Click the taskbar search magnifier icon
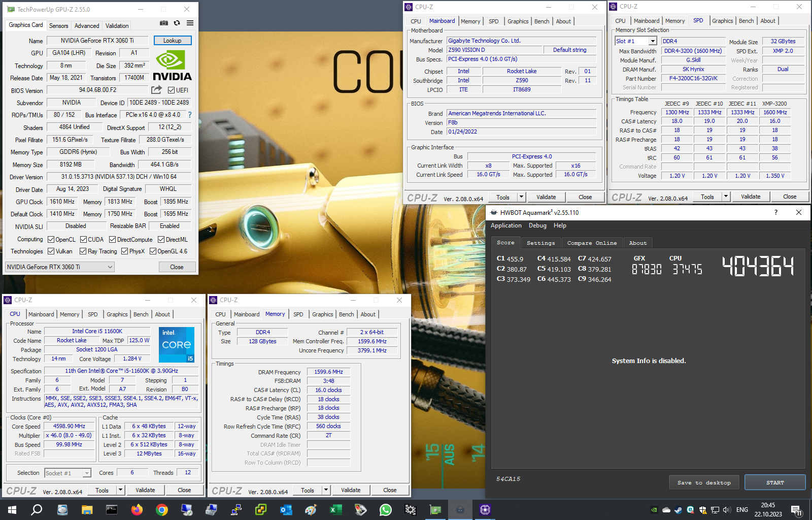This screenshot has width=812, height=520. coord(37,510)
